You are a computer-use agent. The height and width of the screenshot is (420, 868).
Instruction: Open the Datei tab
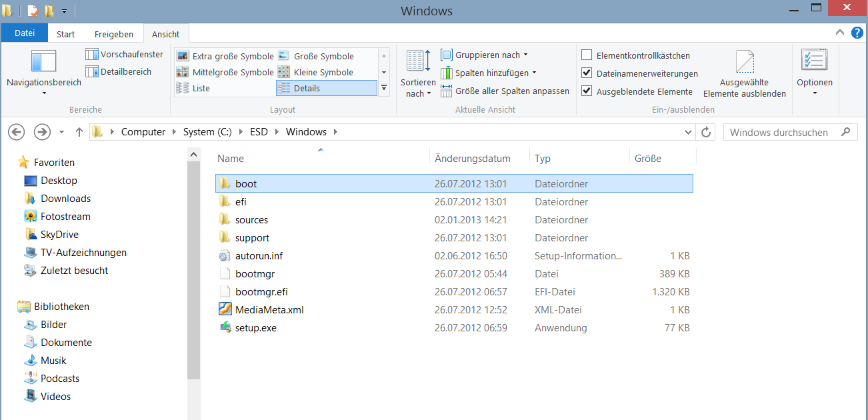click(25, 33)
